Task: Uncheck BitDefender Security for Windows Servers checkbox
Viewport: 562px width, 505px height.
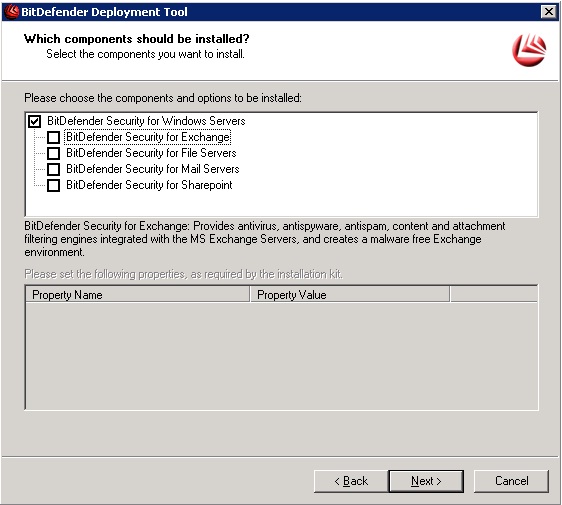Action: [x=34, y=121]
